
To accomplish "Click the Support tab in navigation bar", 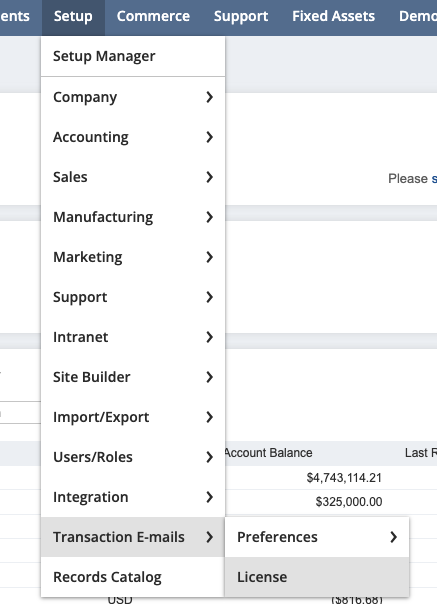I will click(241, 16).
